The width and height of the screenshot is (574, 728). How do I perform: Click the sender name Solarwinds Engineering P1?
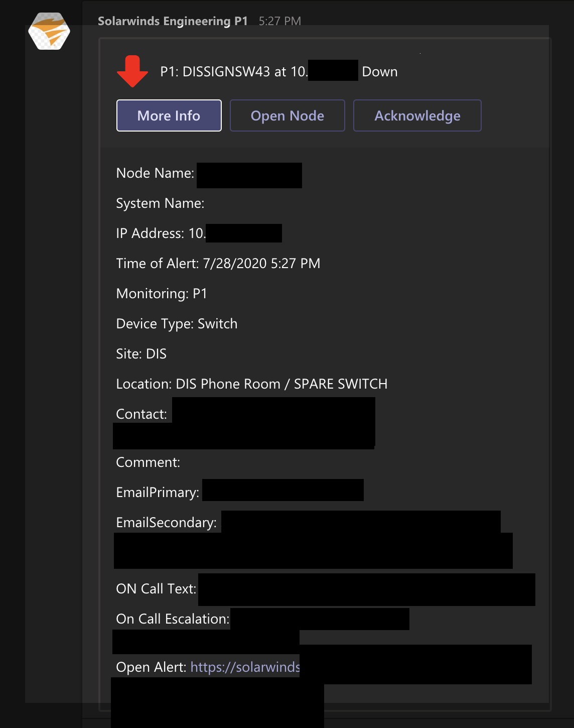tap(173, 21)
